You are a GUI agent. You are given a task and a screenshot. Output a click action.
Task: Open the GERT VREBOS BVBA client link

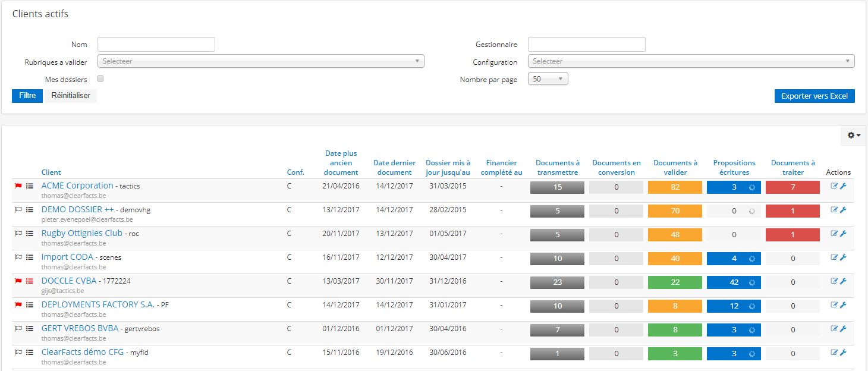click(80, 328)
